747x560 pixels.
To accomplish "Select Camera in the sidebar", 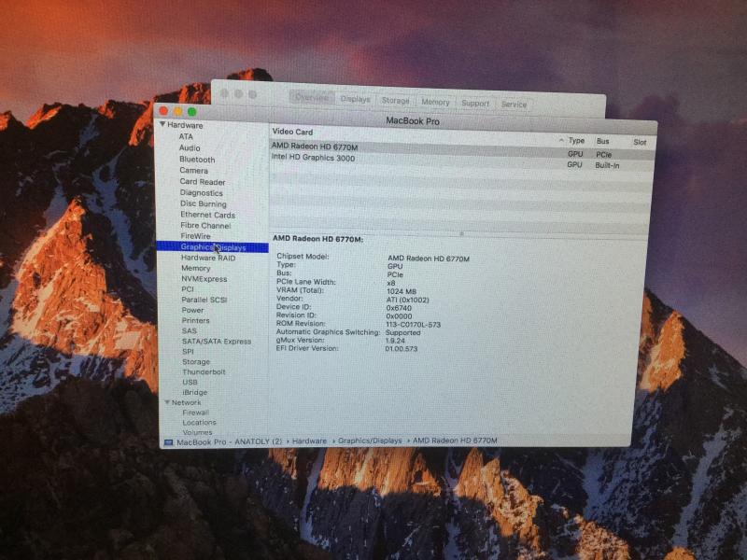I will pyautogui.click(x=193, y=171).
